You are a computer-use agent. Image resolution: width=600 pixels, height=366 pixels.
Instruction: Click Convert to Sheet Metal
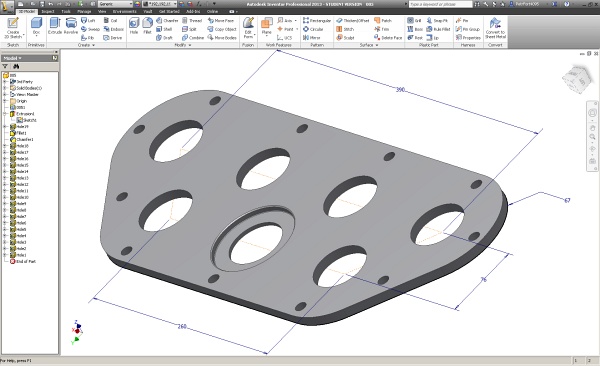point(496,28)
